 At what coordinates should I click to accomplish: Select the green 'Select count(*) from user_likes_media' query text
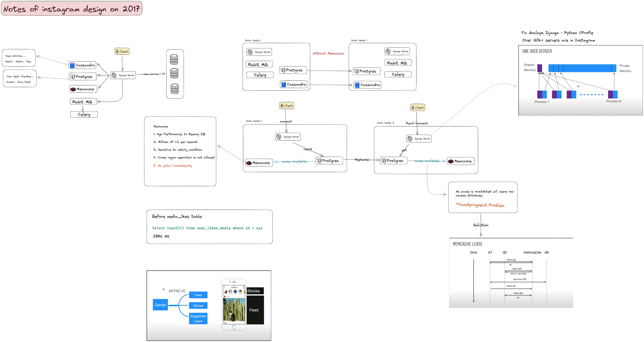coord(207,228)
